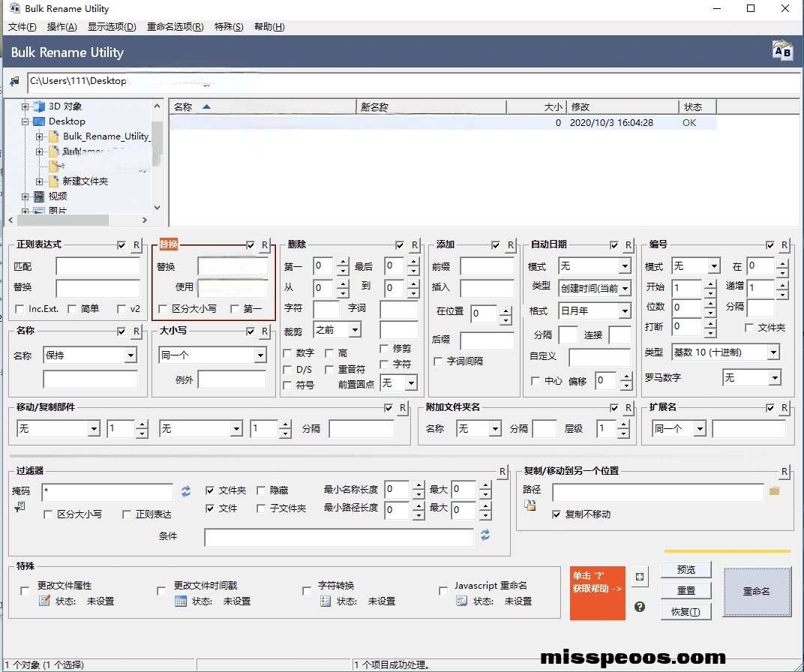Image resolution: width=804 pixels, height=672 pixels.
Task: Expand the 新建文件夹 tree node
Action: (x=40, y=181)
